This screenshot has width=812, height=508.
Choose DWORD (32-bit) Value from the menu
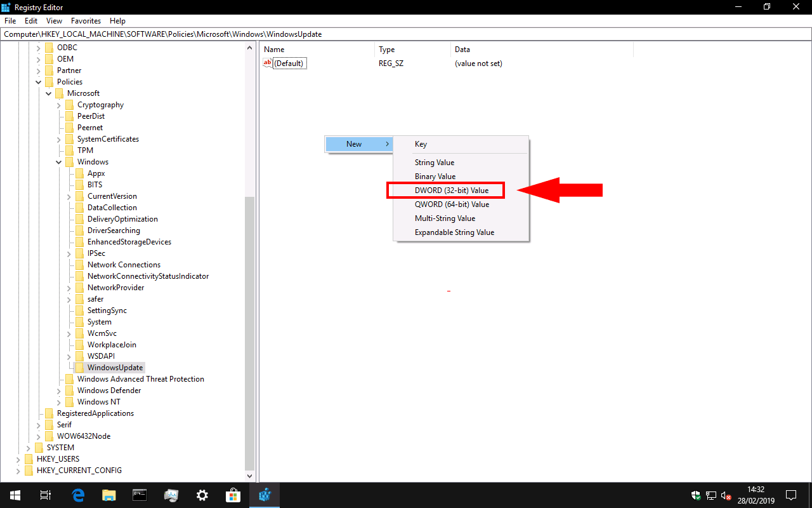(x=445, y=190)
